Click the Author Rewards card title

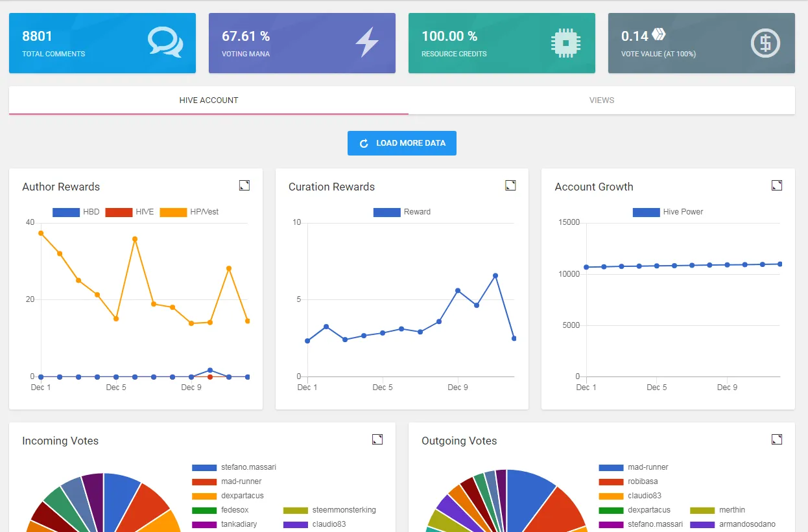61,187
